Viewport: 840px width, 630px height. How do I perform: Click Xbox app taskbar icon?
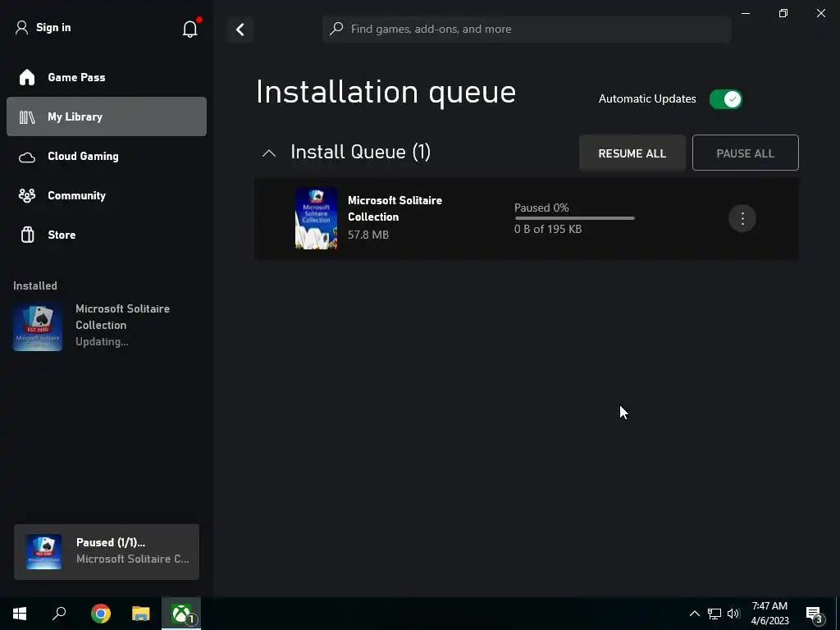tap(181, 614)
